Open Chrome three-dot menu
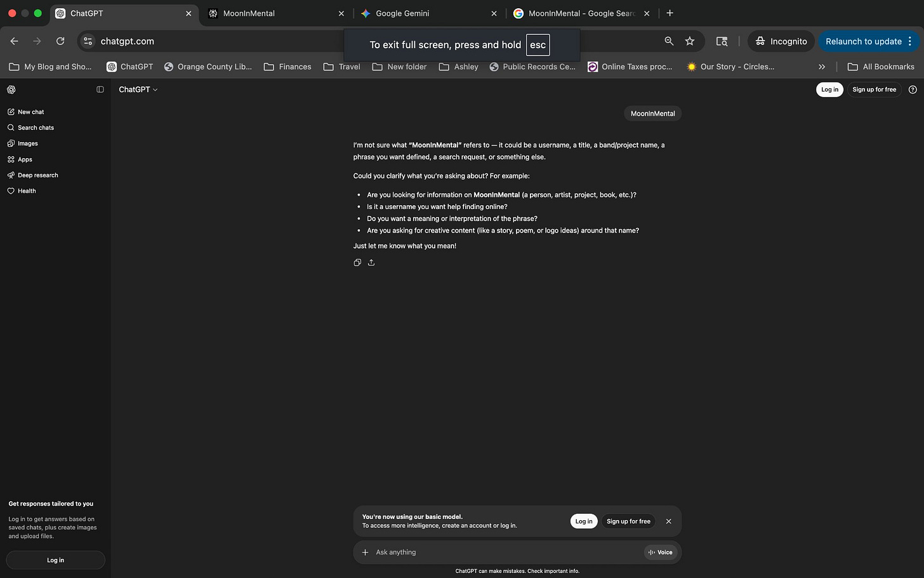924x578 pixels. pos(910,41)
